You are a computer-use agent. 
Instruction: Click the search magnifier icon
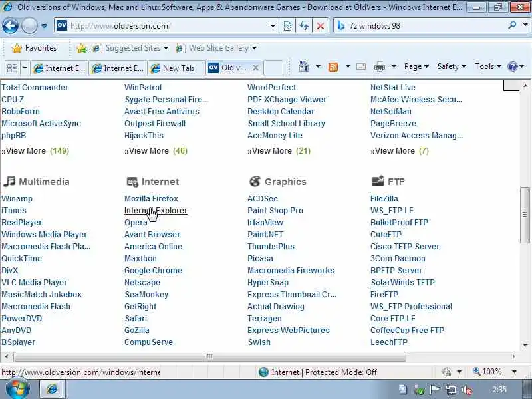click(512, 25)
